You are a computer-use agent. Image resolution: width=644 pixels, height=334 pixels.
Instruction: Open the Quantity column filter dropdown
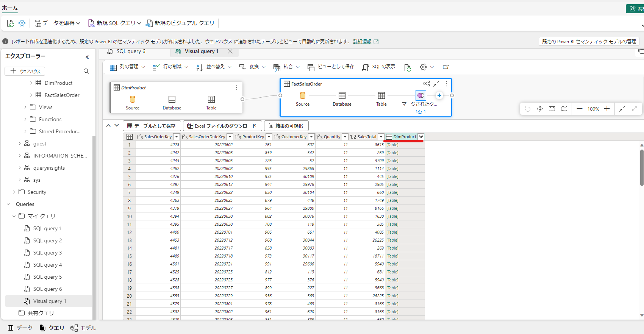coord(345,137)
